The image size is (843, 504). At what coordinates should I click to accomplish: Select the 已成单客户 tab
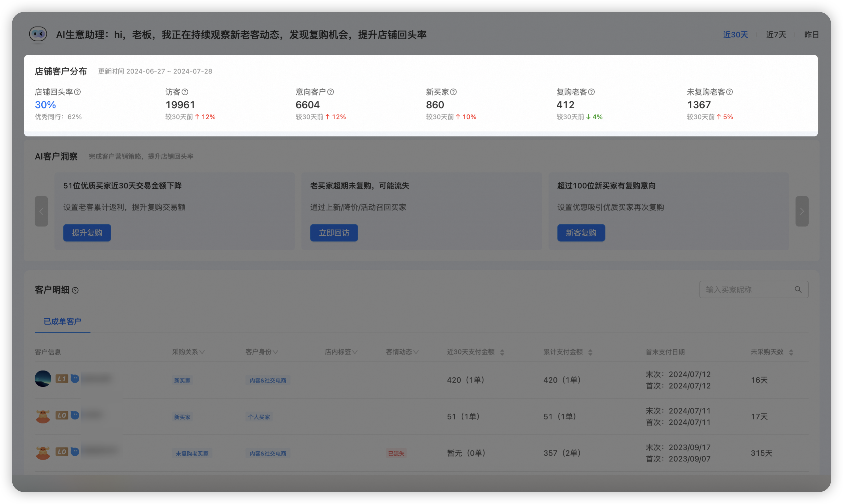(x=62, y=322)
